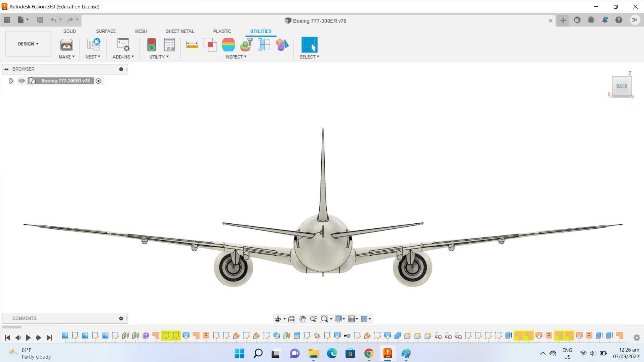
Task: Click the Nest preparation icon
Action: 93,45
